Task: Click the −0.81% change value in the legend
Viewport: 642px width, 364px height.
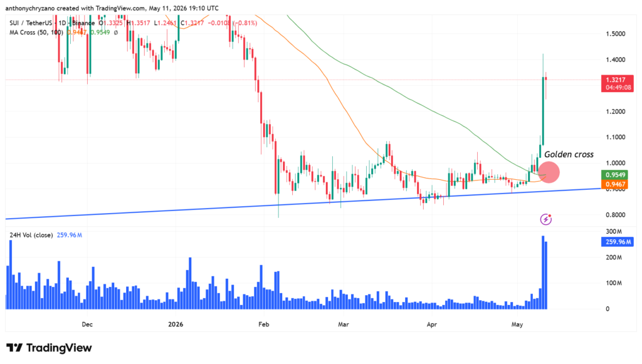Action: coord(245,23)
